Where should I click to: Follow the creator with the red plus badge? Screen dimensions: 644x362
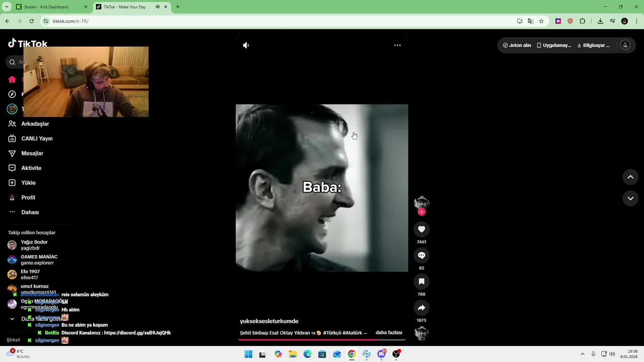[422, 212]
